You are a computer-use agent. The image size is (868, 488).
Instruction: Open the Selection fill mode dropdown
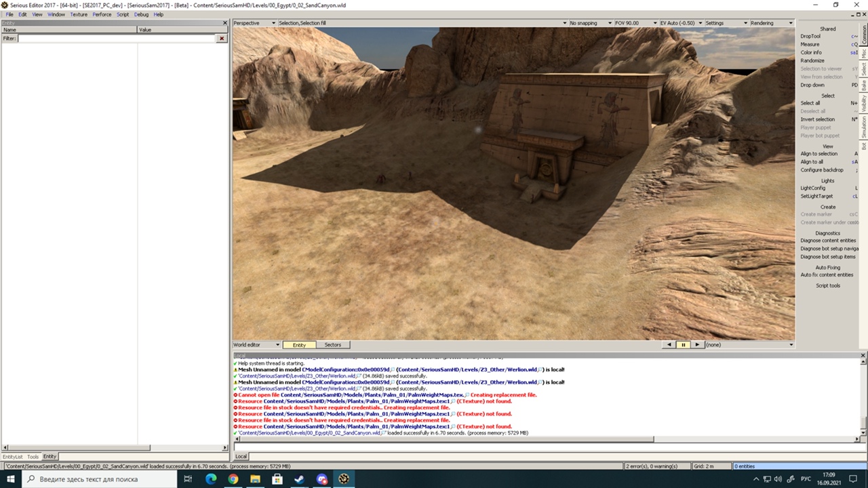[422, 23]
